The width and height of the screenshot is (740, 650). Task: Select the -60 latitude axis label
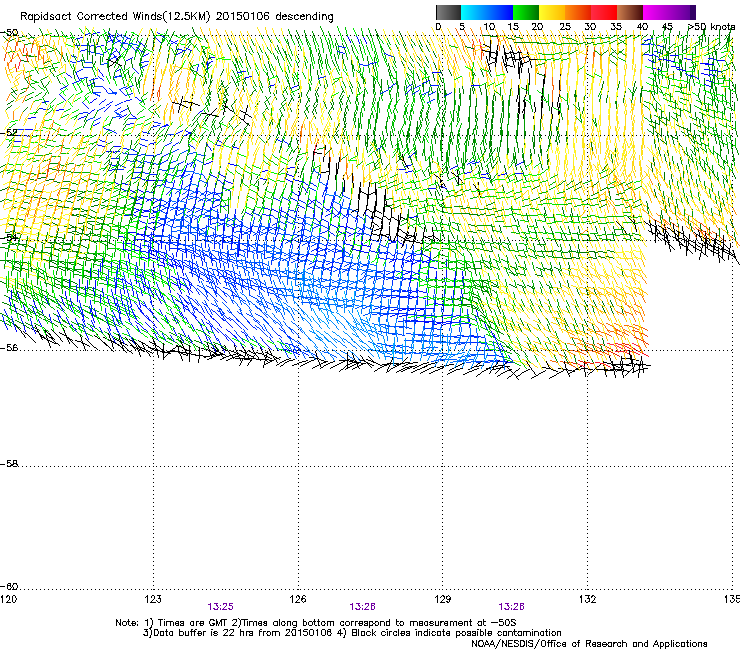pyautogui.click(x=9, y=587)
